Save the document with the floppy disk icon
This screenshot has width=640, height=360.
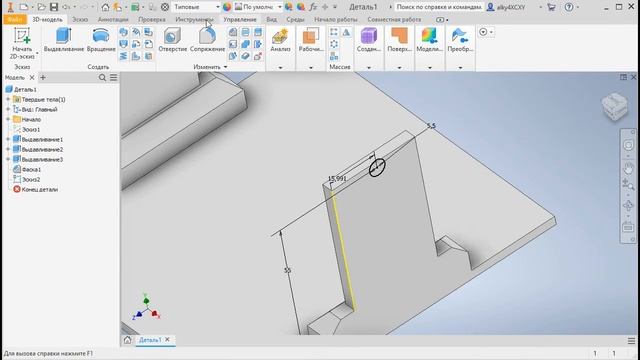click(54, 7)
